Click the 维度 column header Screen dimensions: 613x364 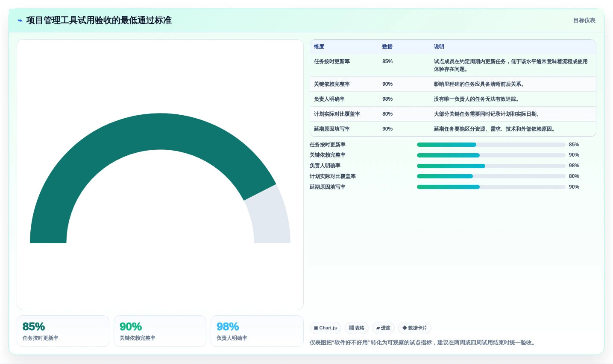click(319, 47)
